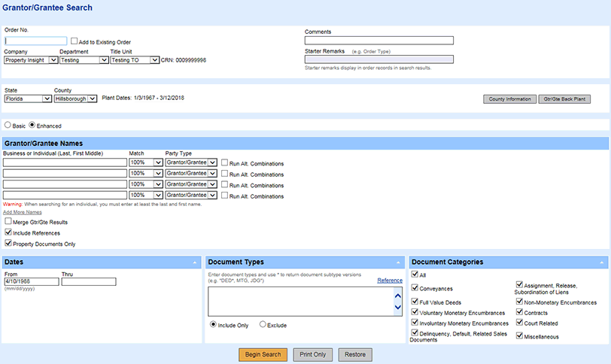Check the Add to Existing Order box
The image size is (611, 364).
coord(74,41)
